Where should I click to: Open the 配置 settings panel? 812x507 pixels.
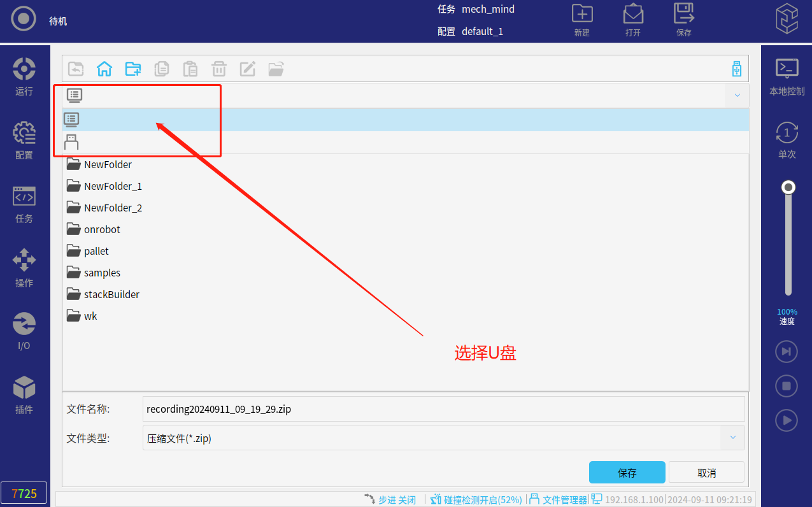24,140
